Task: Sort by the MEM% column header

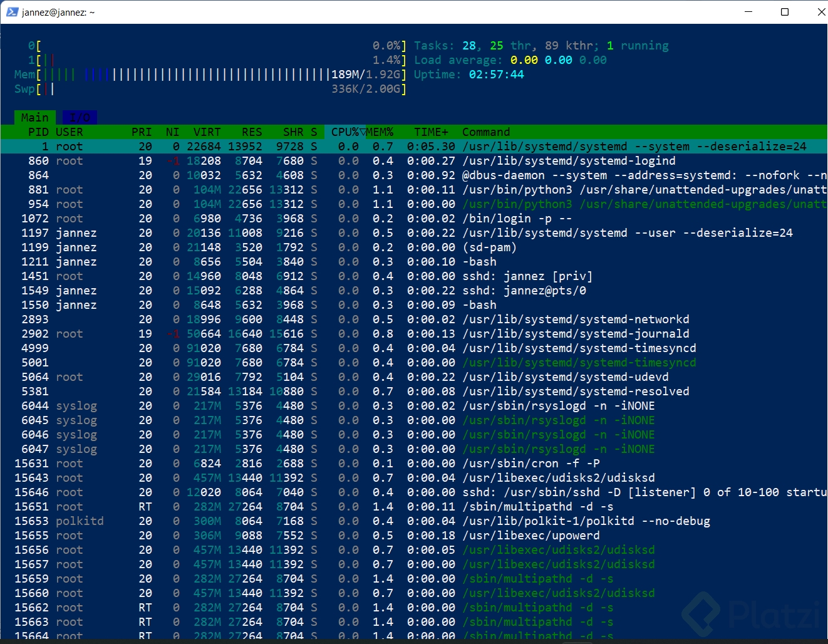Action: coord(380,132)
